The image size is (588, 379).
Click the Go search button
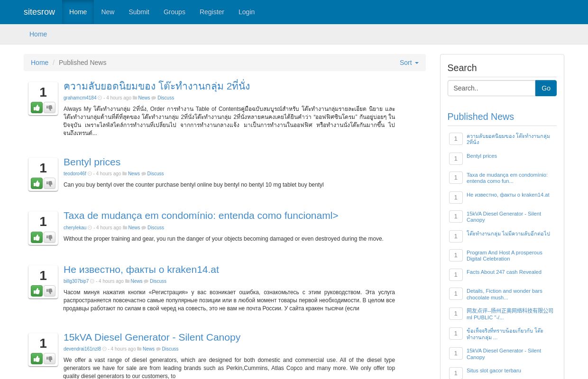546,88
